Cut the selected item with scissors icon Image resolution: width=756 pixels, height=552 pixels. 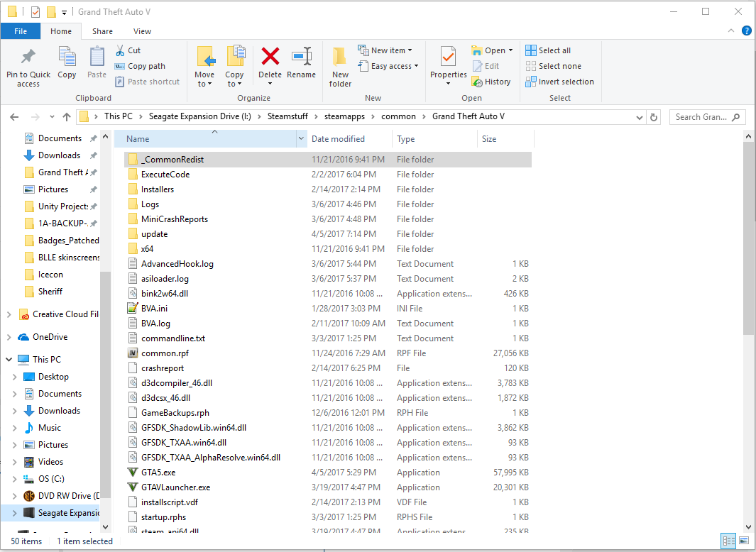point(120,50)
